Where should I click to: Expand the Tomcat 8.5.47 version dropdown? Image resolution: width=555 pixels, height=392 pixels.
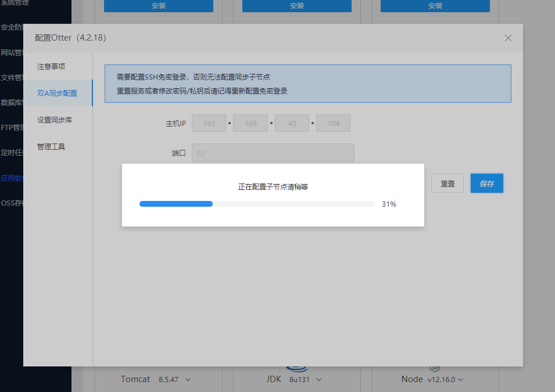[x=187, y=379]
